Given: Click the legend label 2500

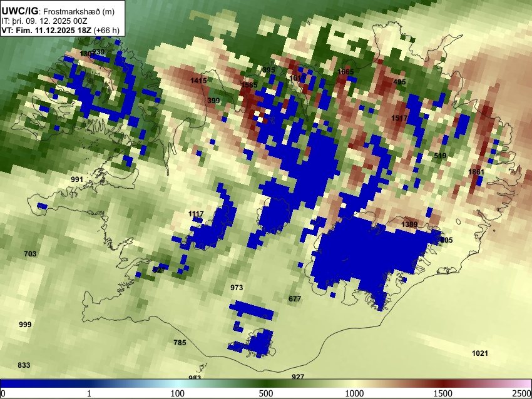Looking at the screenshot, I should (523, 393).
